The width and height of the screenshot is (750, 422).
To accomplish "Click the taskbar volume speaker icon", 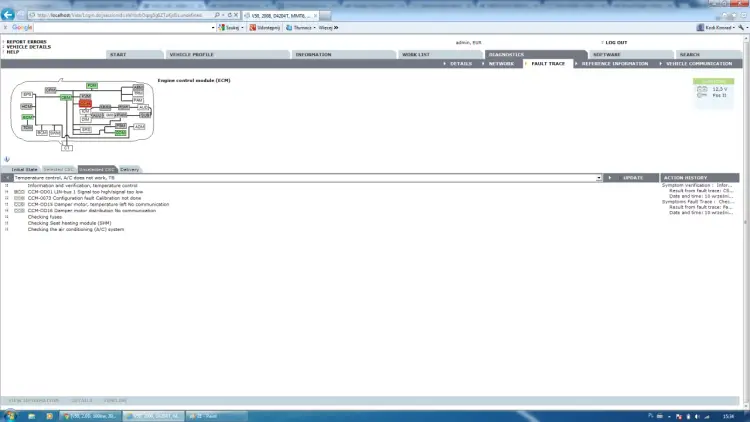I will 697,417.
